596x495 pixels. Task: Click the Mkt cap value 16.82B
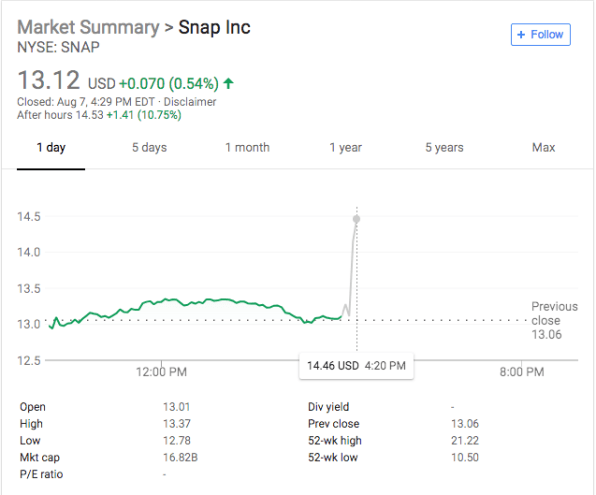180,457
